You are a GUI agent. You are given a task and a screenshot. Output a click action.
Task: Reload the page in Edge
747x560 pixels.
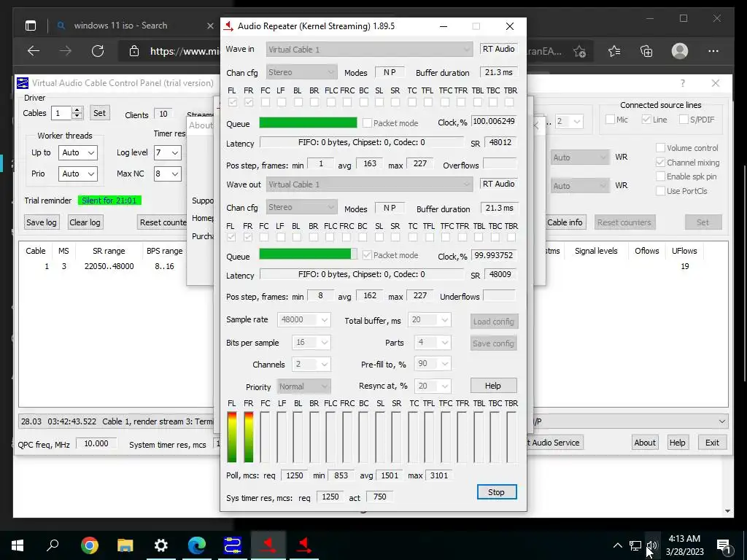98,51
